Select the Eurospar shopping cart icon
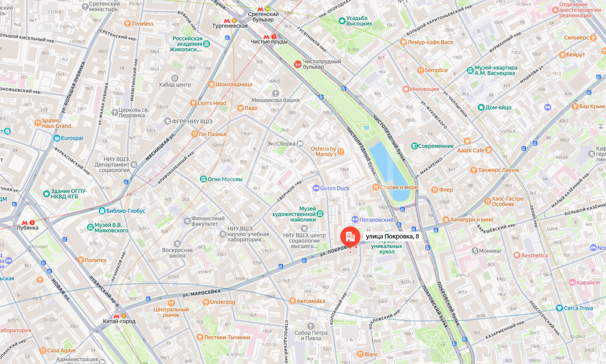Viewport: 606px width, 364px height. point(57,138)
